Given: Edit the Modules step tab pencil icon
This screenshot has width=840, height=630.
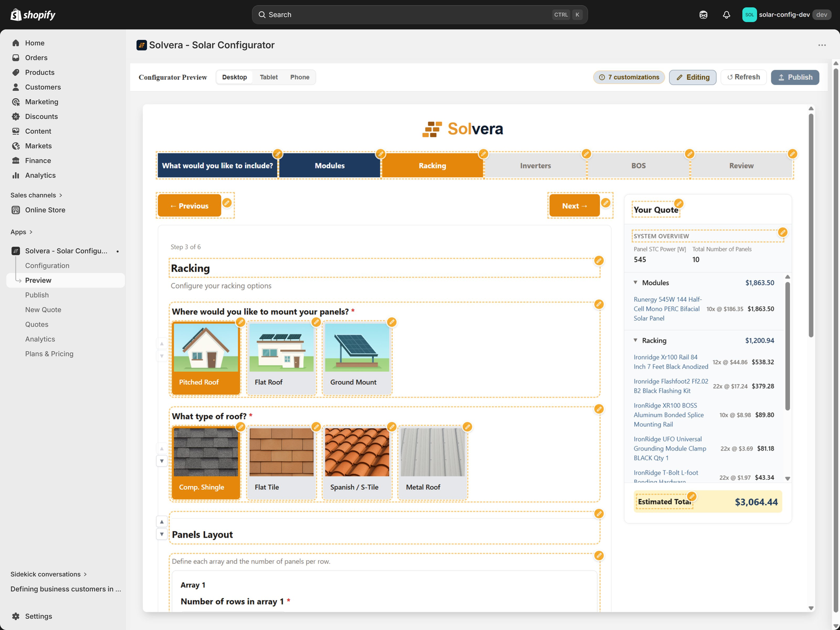Looking at the screenshot, I should tap(381, 154).
